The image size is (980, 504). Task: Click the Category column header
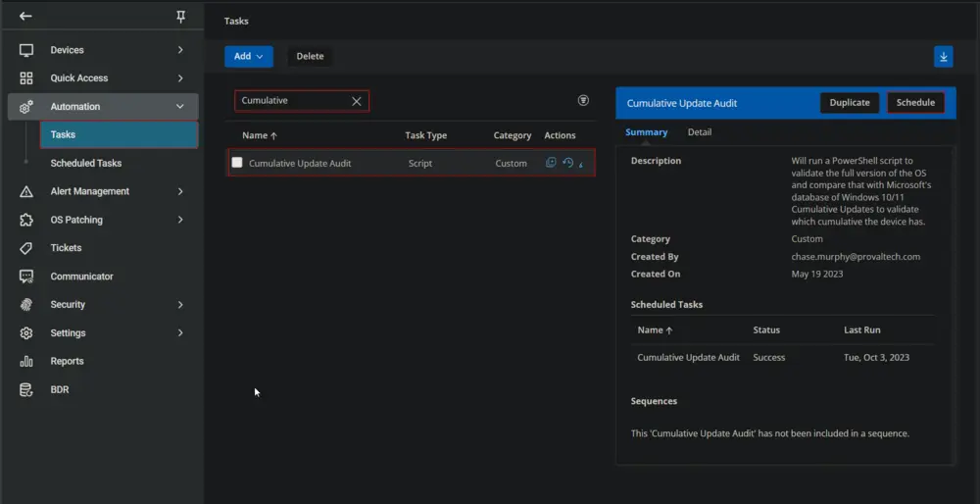tap(512, 135)
